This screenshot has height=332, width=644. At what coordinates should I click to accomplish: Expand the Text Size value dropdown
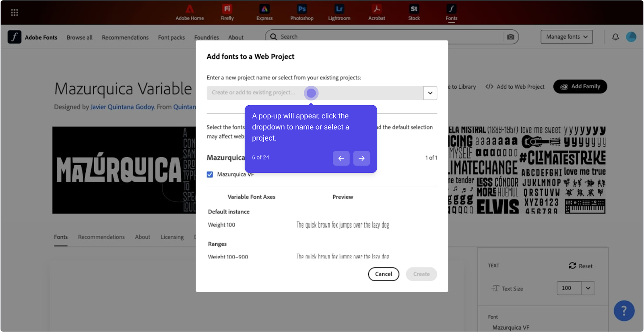point(588,288)
